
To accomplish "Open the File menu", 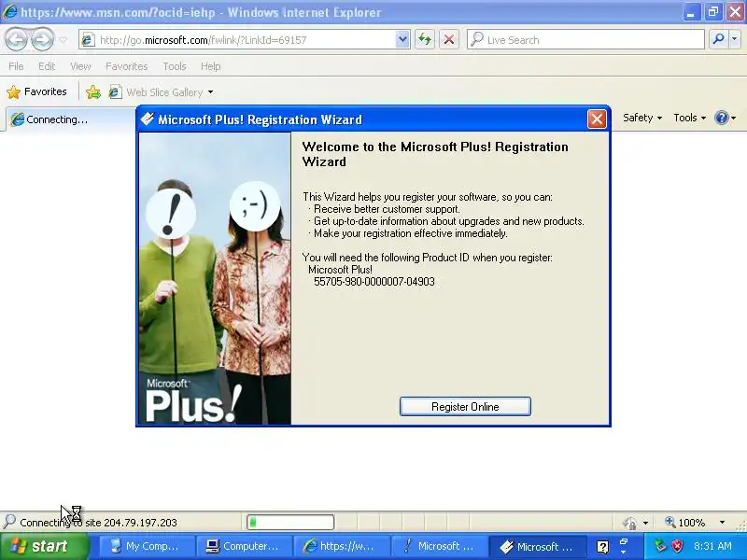I will click(x=16, y=66).
